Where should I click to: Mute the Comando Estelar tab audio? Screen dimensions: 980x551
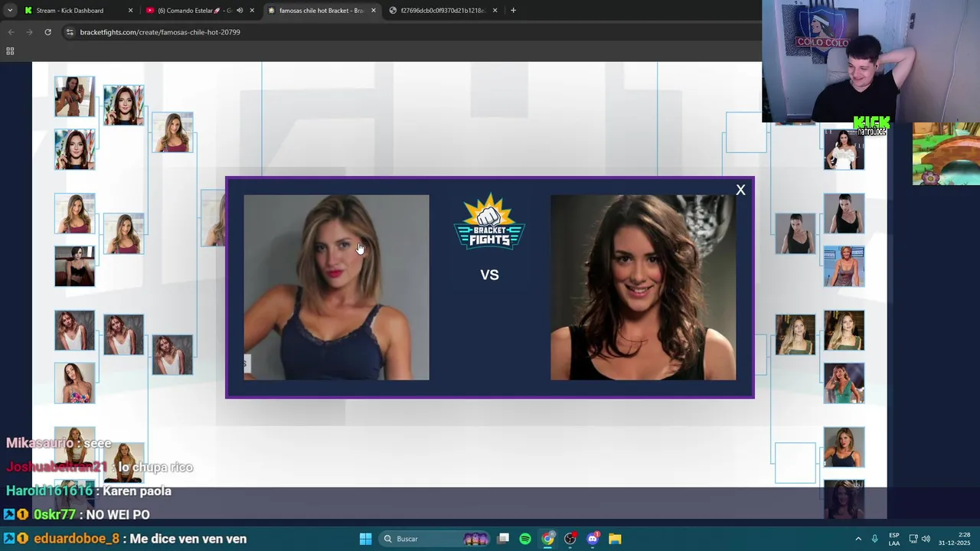point(240,11)
